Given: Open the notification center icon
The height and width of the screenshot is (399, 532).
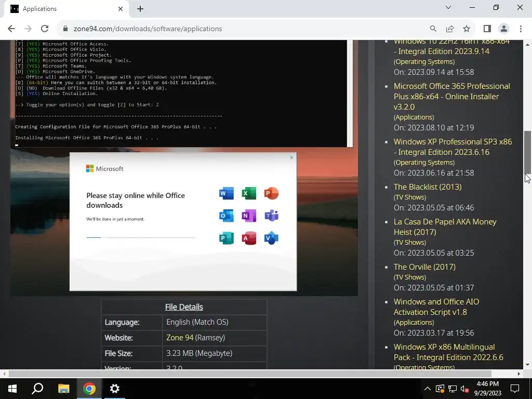Looking at the screenshot, I should (515, 389).
